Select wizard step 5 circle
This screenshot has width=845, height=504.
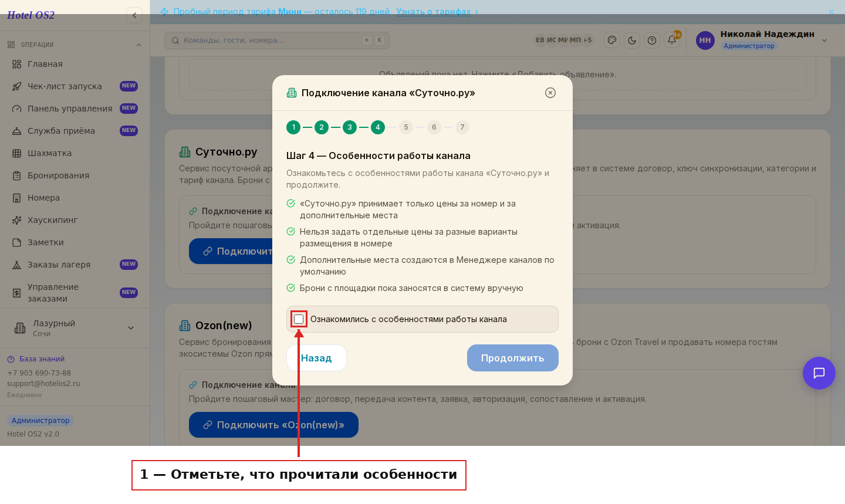point(406,127)
